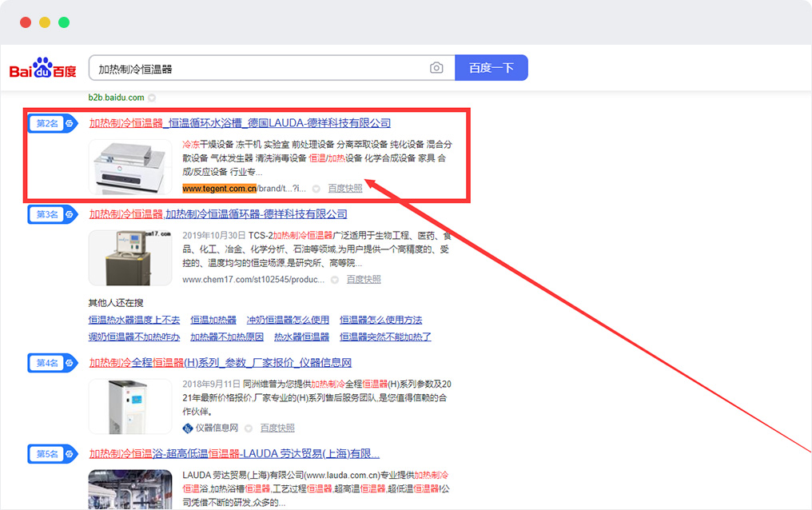Click shield icon next to chem17 URL
Screen dimensions: 812x510
point(335,280)
